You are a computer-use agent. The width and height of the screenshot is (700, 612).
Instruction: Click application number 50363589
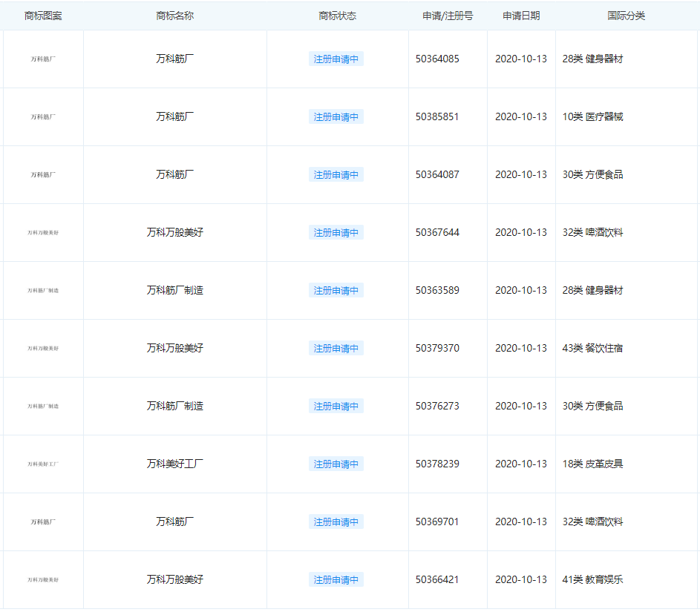click(437, 290)
